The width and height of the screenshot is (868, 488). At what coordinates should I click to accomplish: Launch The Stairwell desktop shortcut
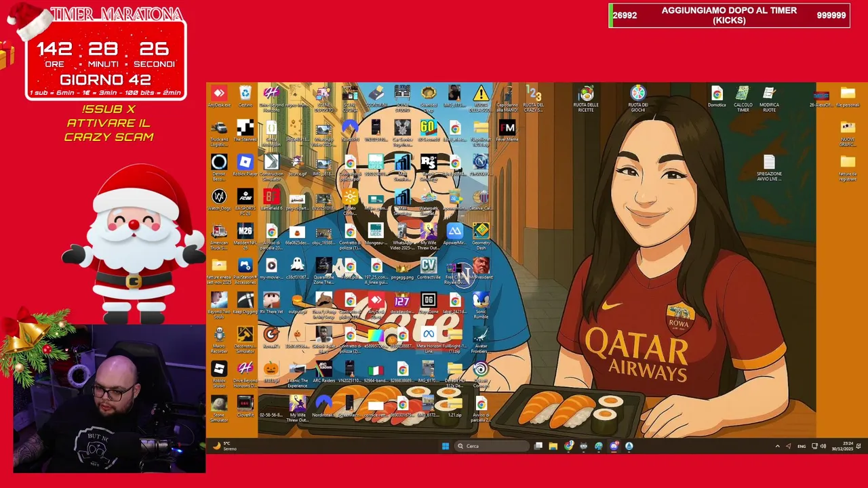(x=245, y=131)
